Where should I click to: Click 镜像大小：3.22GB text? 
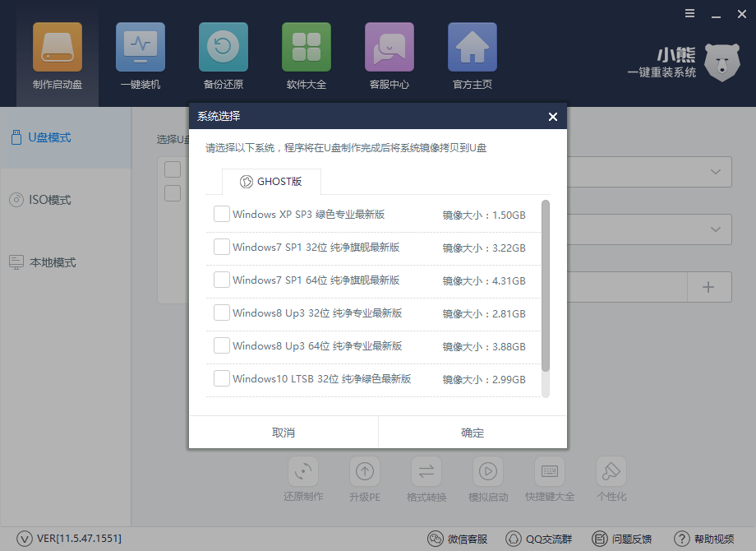click(484, 248)
